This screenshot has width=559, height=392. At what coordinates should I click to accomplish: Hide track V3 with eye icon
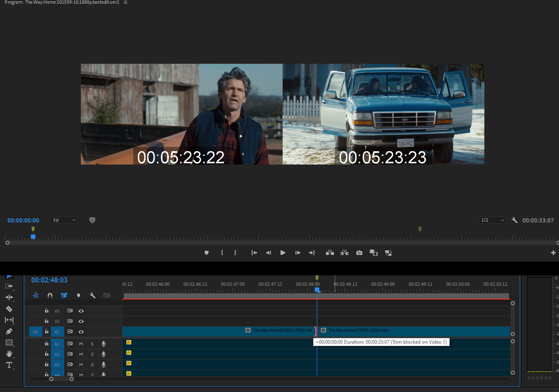(x=81, y=311)
